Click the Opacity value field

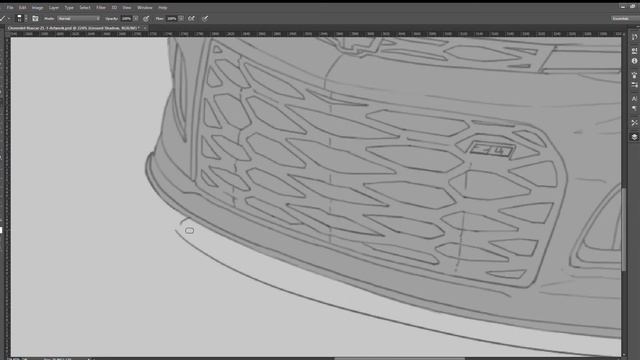point(126,18)
